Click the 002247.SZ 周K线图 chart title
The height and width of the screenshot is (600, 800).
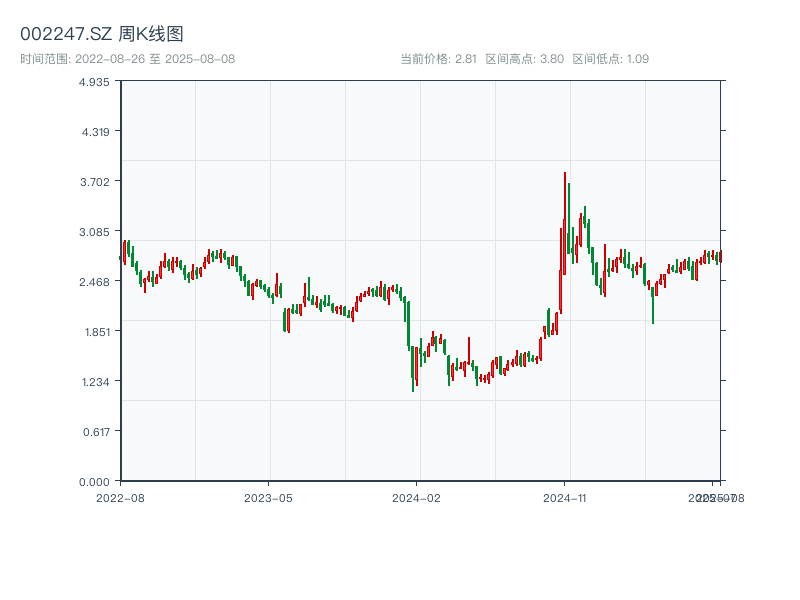[x=102, y=35]
